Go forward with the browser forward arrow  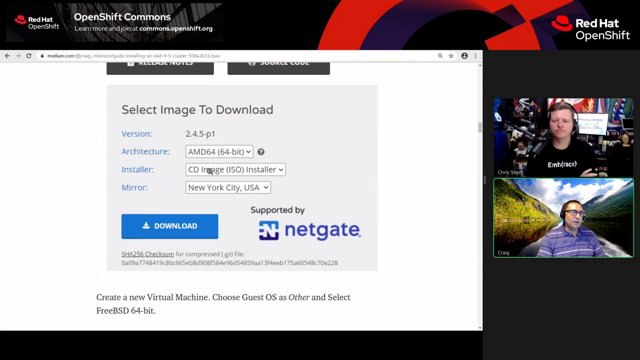coord(18,56)
